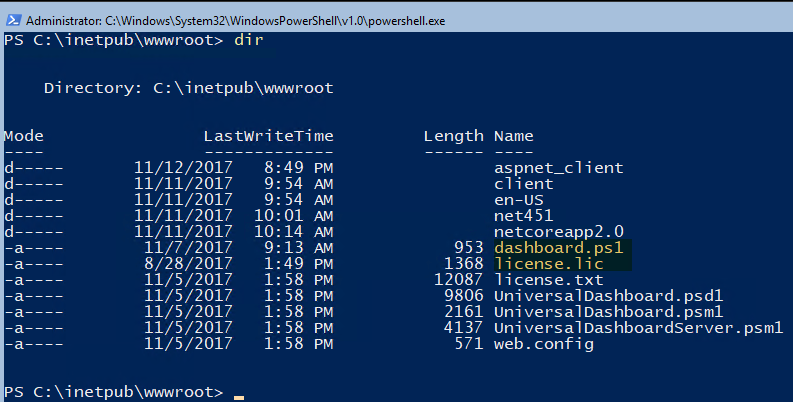The width and height of the screenshot is (793, 402).
Task: Click the blinking cursor at the bottom prompt
Action: coord(239,395)
